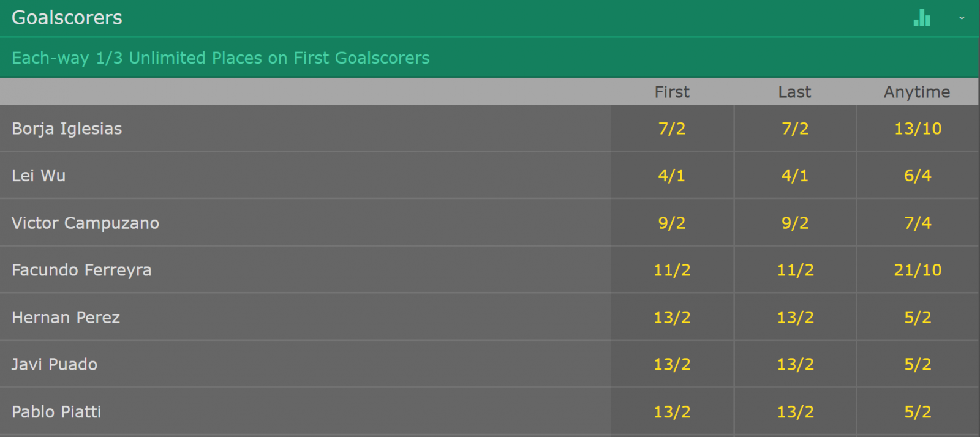Click the First column header
Screen dimensions: 980x437
pyautogui.click(x=672, y=92)
